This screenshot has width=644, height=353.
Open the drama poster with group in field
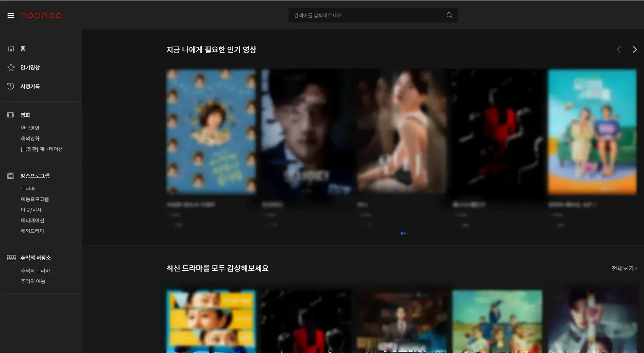[497, 321]
